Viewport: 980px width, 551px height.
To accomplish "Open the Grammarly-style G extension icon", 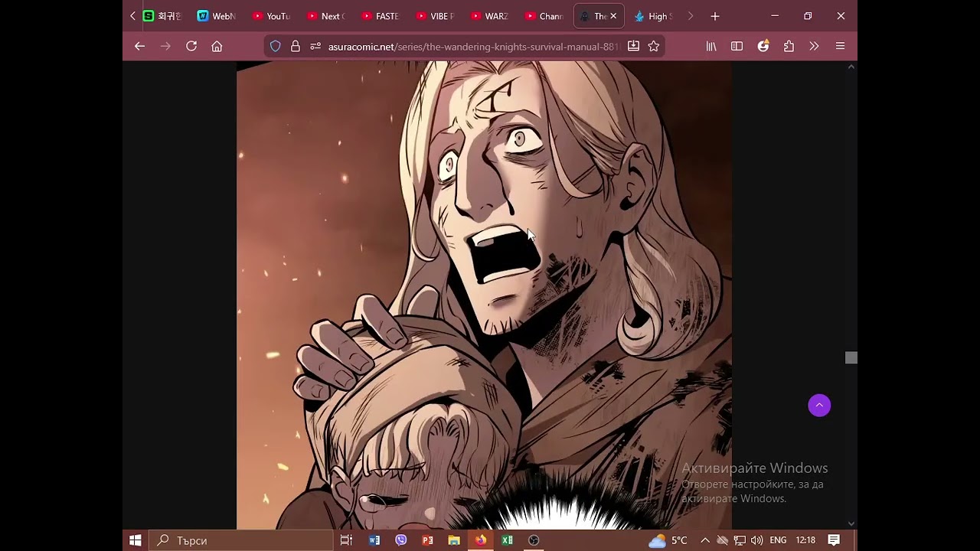I will point(763,46).
